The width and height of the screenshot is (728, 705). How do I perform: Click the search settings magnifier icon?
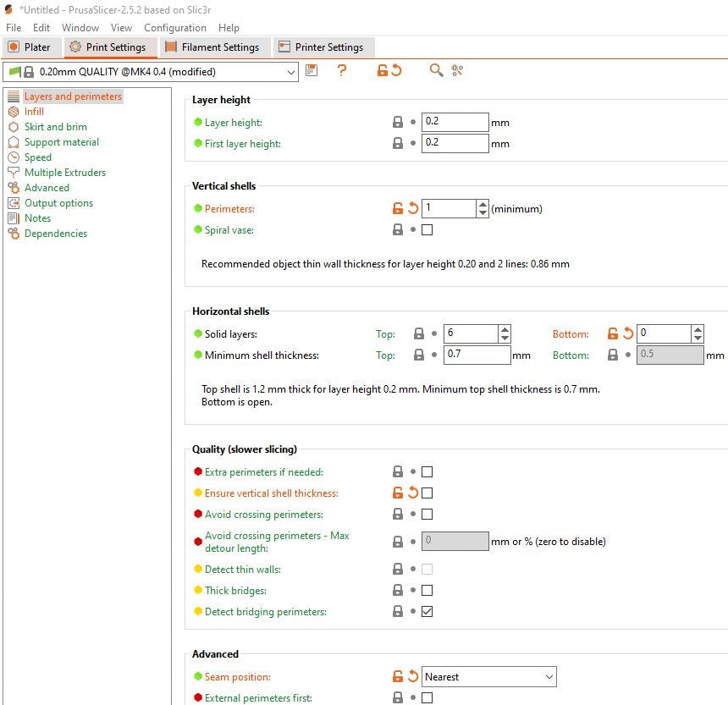pyautogui.click(x=436, y=70)
